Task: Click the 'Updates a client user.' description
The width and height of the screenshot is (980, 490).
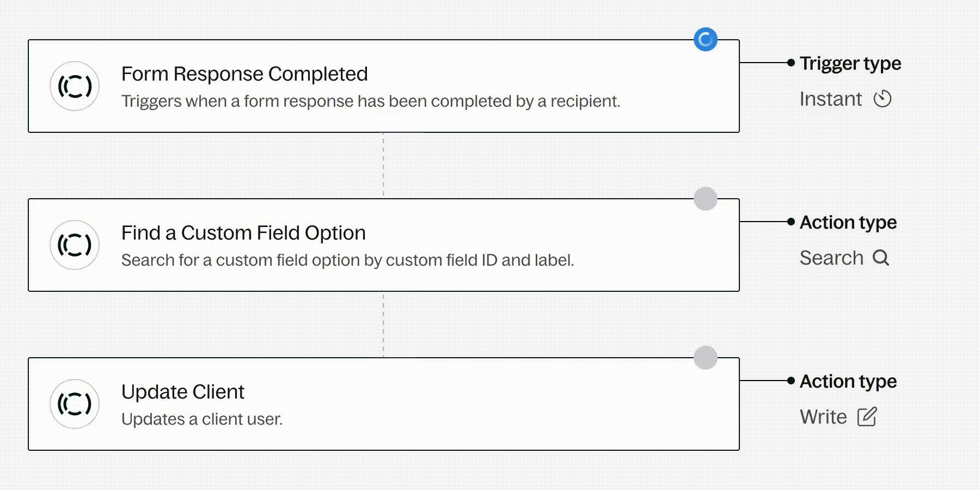Action: 202,419
